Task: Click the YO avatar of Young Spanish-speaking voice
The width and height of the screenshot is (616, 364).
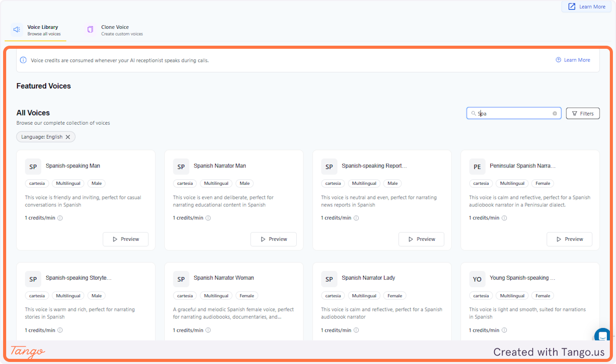Action: pyautogui.click(x=477, y=279)
